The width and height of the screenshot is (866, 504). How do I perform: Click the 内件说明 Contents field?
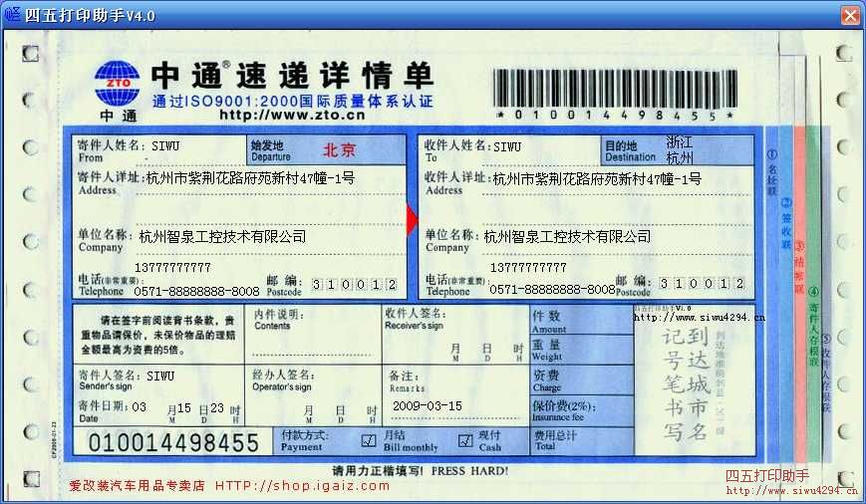(x=313, y=335)
